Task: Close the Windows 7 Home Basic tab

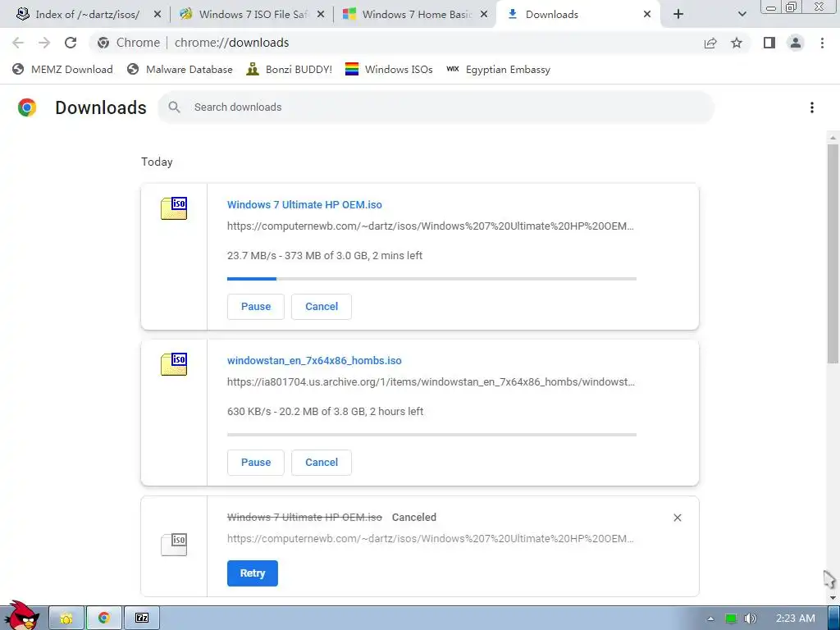Action: 484,15
